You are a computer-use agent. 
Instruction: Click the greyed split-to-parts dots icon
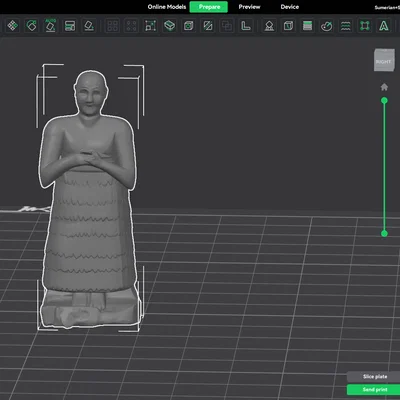[x=131, y=26]
